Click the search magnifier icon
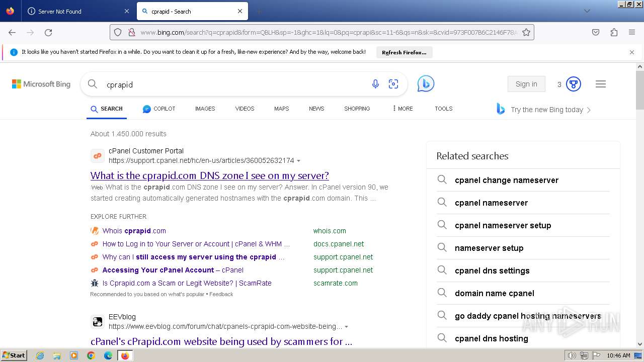The height and width of the screenshot is (362, 644). click(93, 84)
